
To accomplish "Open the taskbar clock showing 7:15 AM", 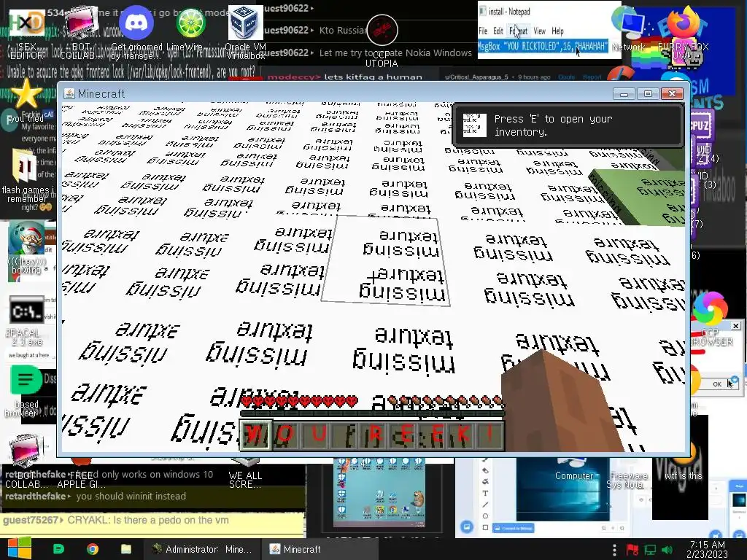I will [708, 549].
